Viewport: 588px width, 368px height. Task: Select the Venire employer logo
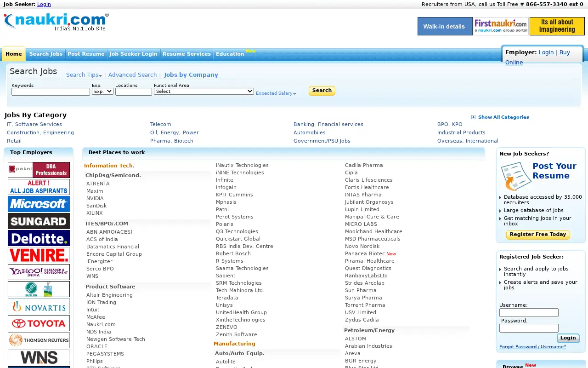pos(39,255)
